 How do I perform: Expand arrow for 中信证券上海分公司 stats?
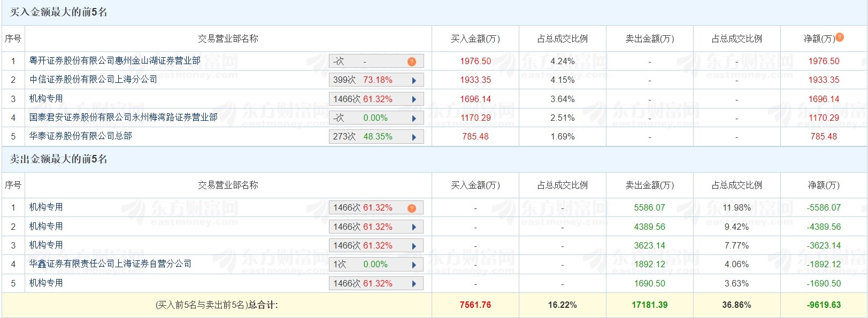click(x=414, y=80)
